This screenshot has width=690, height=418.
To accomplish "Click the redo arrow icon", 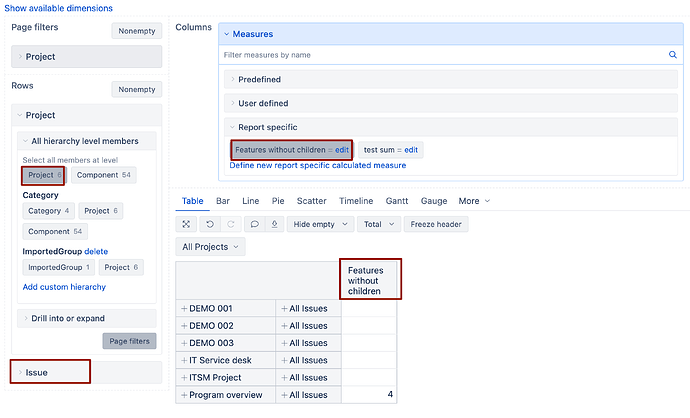I will tap(231, 224).
